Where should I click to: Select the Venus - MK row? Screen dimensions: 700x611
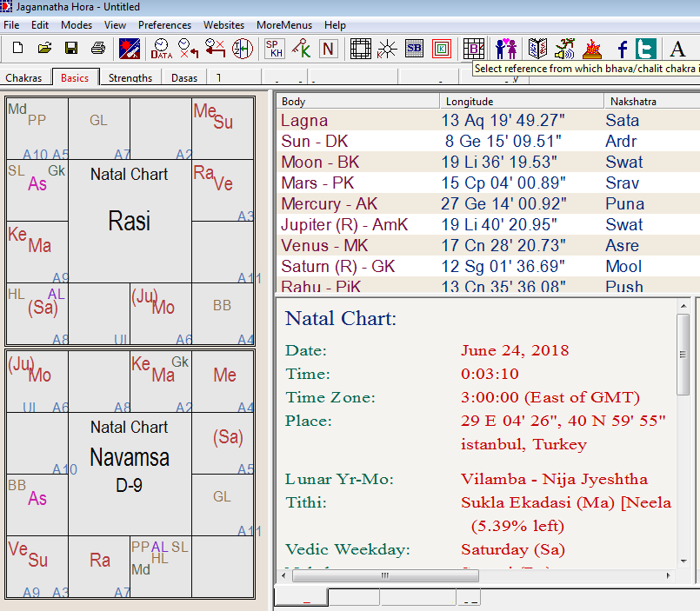(x=489, y=245)
